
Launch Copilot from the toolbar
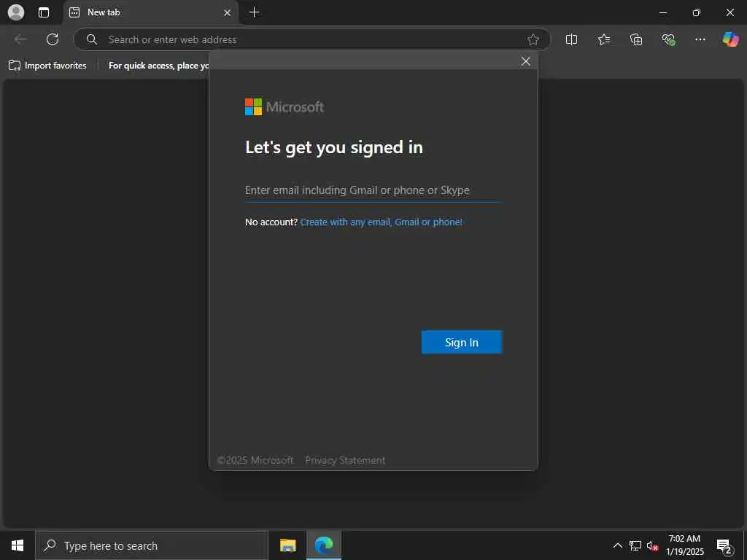tap(730, 39)
